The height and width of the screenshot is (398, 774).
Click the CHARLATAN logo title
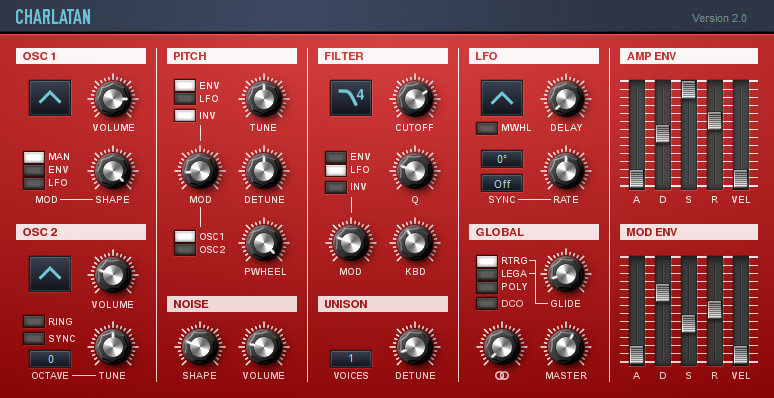[x=53, y=17]
